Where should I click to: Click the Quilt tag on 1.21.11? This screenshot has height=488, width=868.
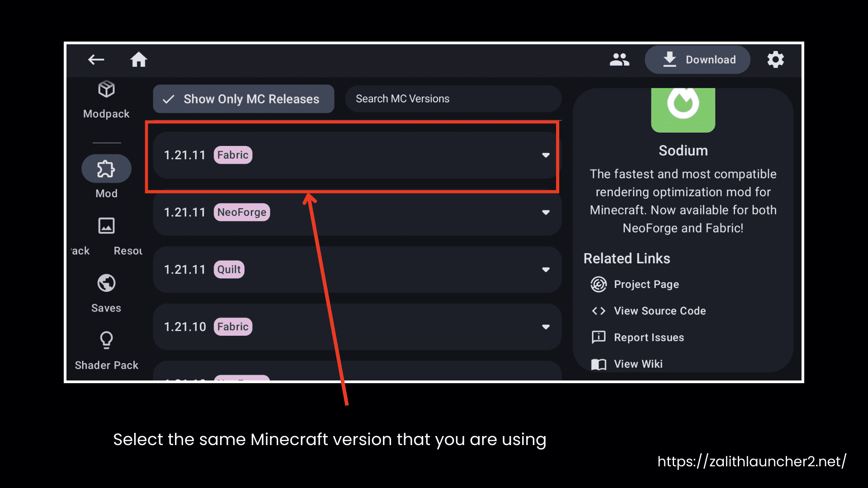(229, 270)
